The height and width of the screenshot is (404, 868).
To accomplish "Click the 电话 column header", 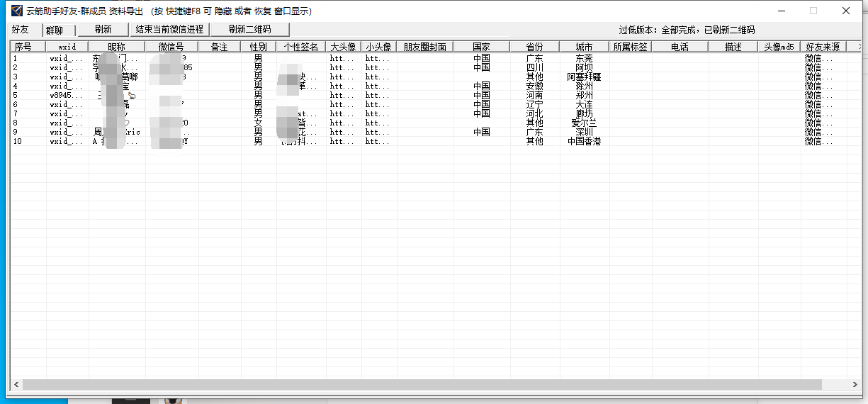I will (680, 47).
